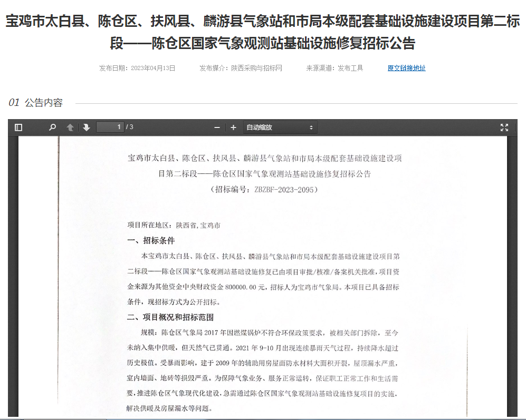526x420 pixels.
Task: Toggle the PDF viewer sidebar
Action: click(x=19, y=128)
